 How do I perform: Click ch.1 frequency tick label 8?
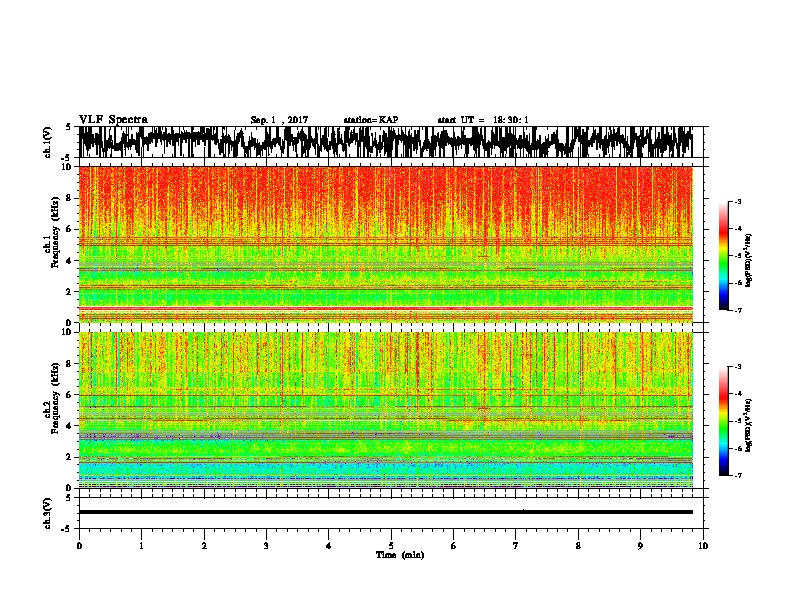coord(69,198)
